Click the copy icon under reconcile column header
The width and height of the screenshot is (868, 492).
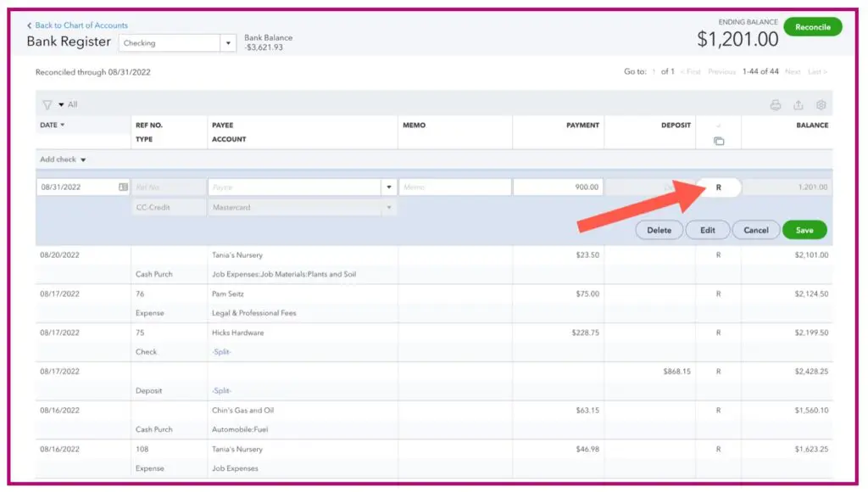(719, 142)
